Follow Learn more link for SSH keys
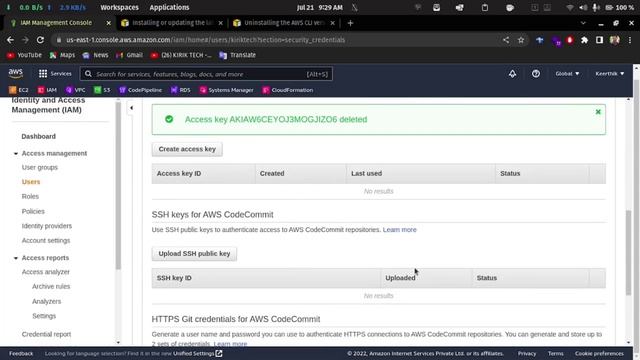 (400, 230)
